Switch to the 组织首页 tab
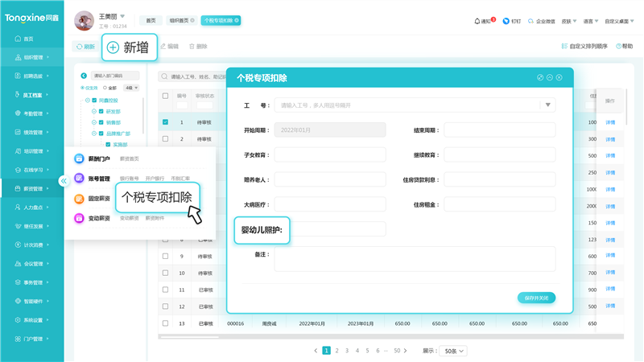644x362 pixels. tap(181, 20)
